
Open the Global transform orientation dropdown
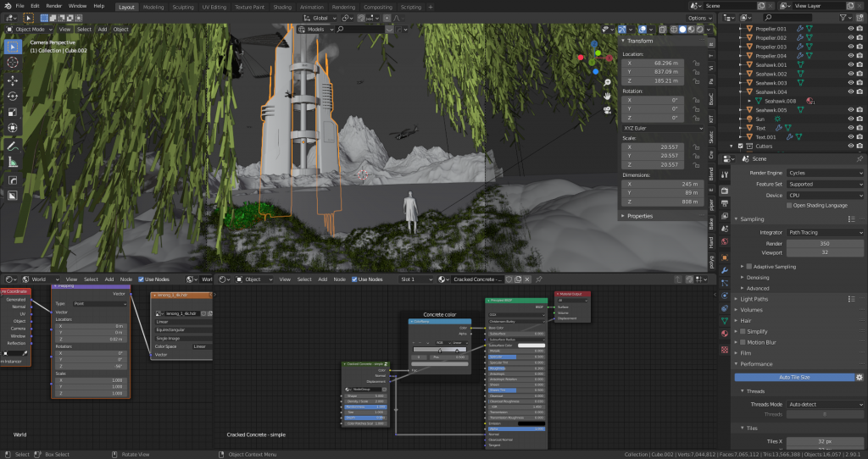pos(320,18)
